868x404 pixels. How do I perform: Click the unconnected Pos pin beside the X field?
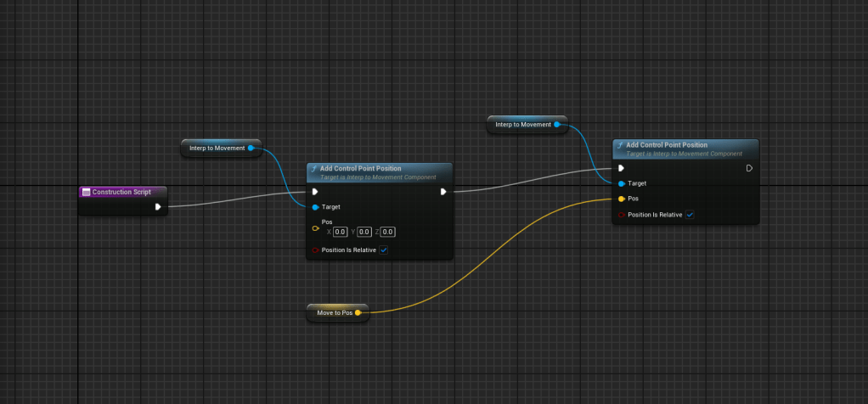315,228
